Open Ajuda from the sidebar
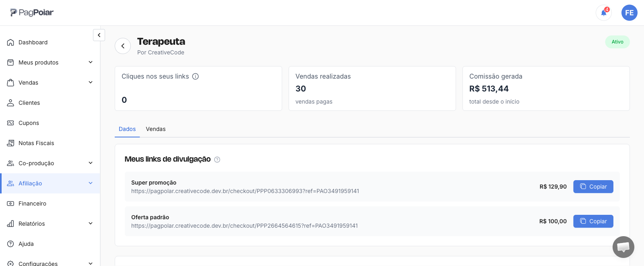The width and height of the screenshot is (644, 266). point(50,244)
